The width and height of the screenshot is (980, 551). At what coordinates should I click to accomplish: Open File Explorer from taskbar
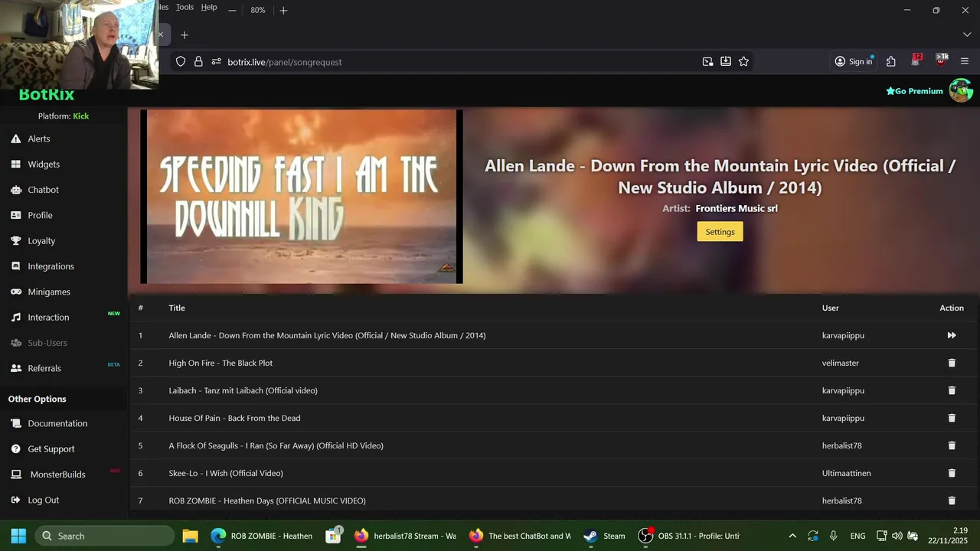190,536
